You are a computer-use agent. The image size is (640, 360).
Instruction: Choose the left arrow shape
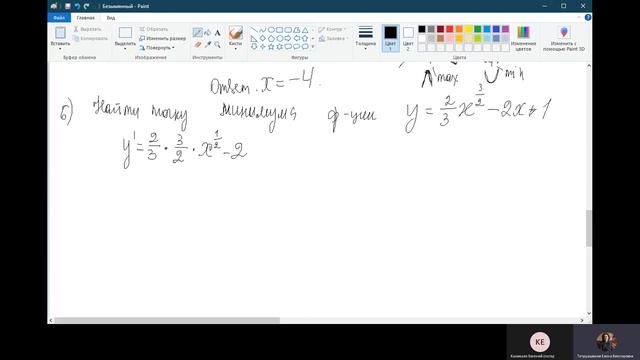click(x=297, y=38)
